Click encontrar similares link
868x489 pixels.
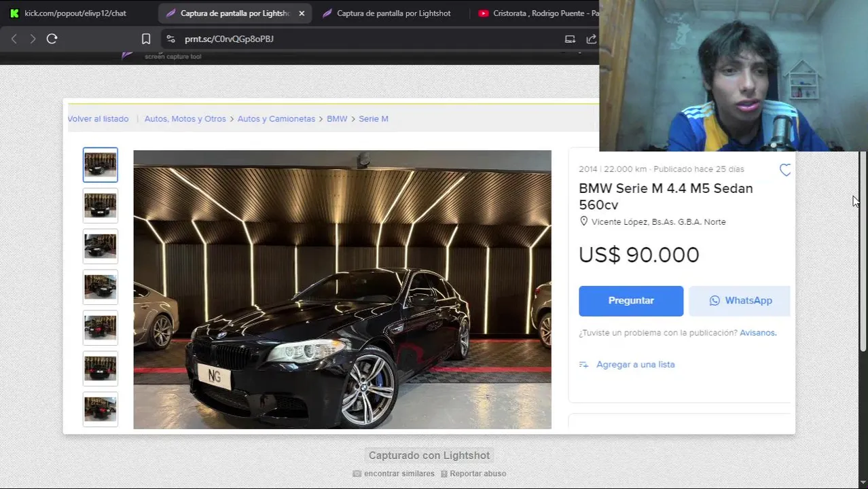[393, 474]
